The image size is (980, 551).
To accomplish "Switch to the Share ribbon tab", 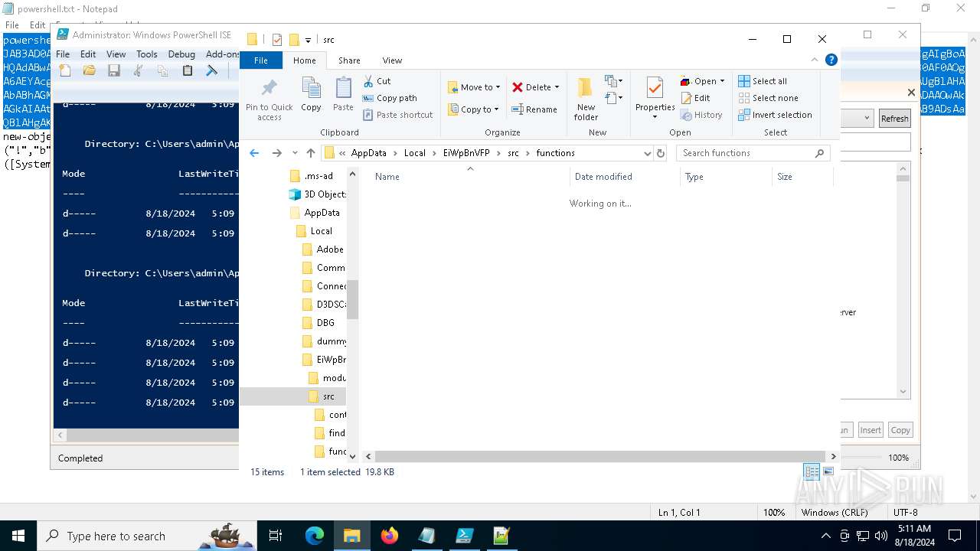I will click(349, 60).
